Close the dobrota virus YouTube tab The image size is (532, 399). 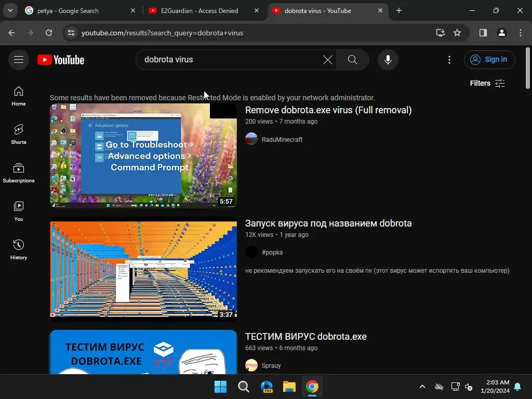tap(380, 11)
